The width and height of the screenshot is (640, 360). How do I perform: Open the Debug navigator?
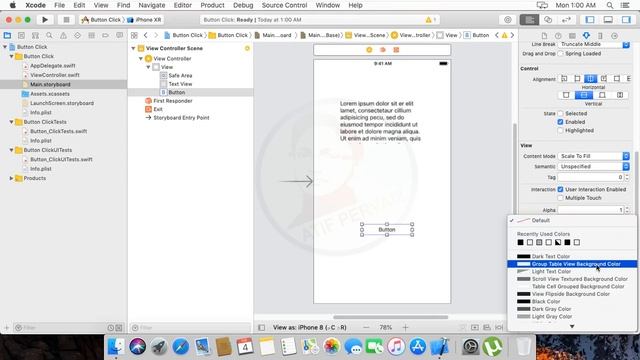(91, 36)
